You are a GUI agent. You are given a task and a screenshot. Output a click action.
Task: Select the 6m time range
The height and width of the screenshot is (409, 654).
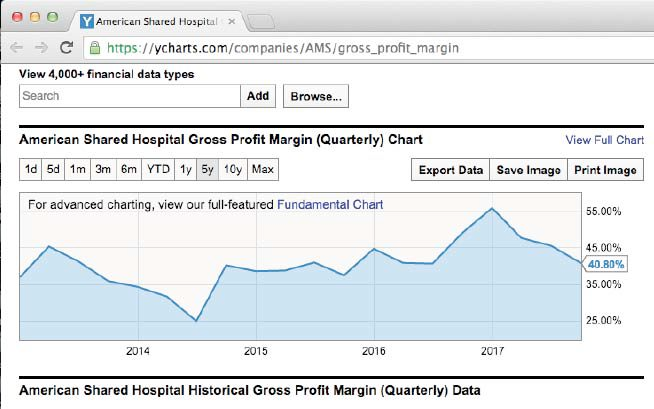pos(129,169)
